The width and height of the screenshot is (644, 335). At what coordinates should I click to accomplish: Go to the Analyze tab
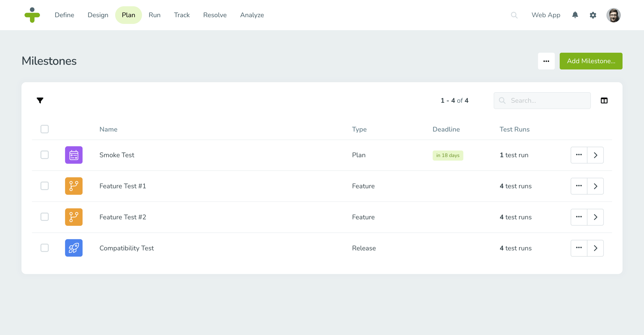coord(252,15)
